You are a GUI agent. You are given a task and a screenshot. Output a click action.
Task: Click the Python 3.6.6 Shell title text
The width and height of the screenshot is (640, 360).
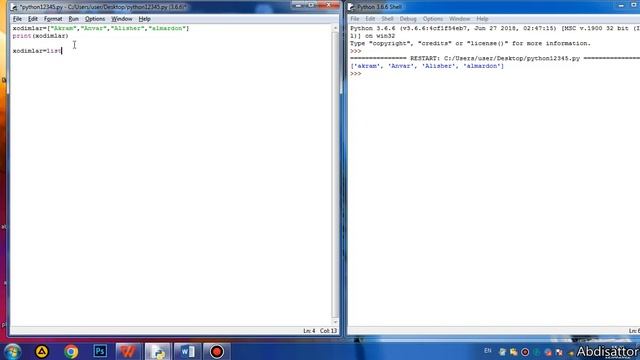coord(379,7)
